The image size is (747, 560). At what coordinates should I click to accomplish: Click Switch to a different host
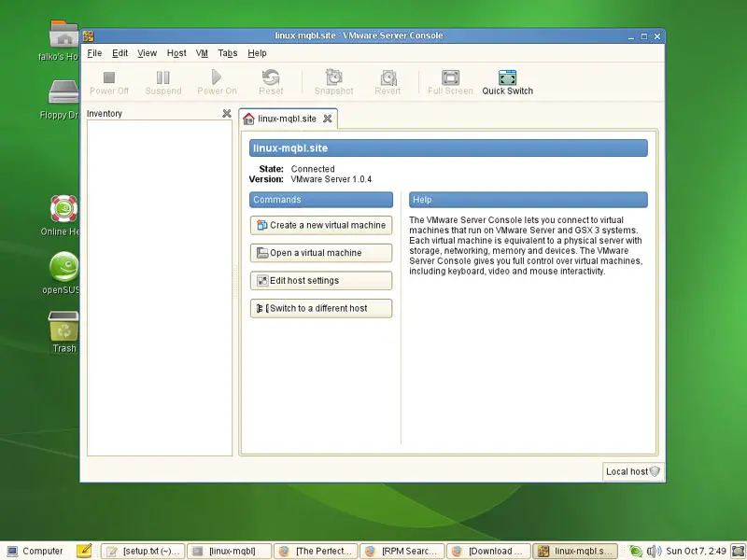coord(321,308)
